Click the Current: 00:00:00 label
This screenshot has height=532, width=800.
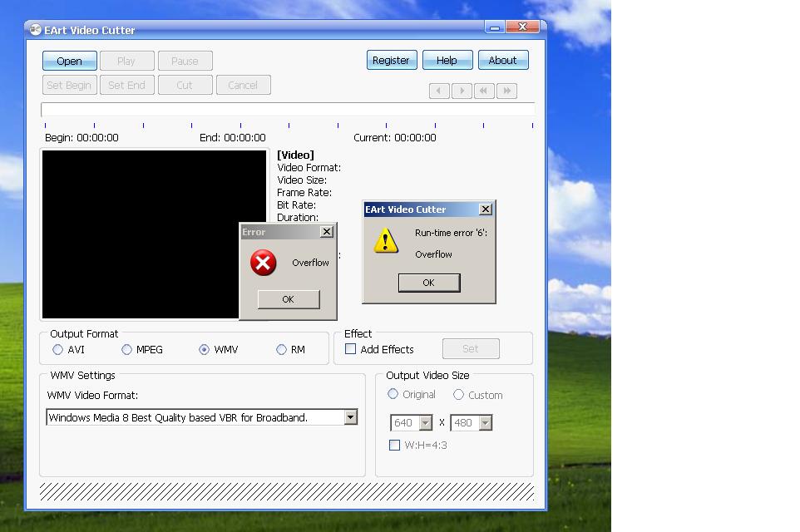pos(395,138)
